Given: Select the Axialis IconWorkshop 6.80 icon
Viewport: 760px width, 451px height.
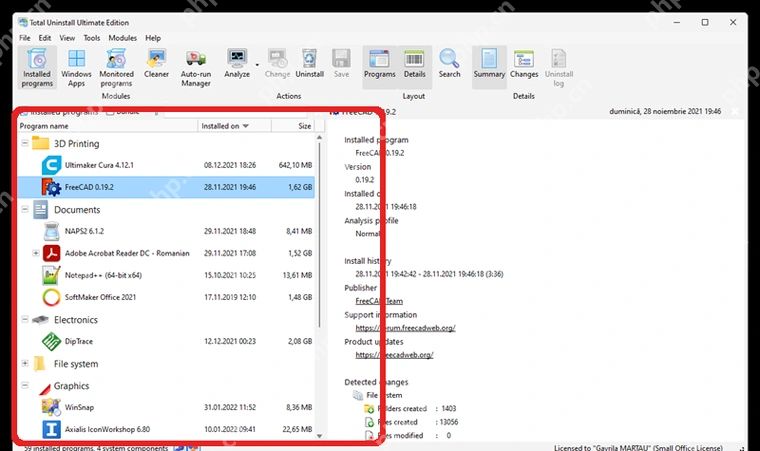Looking at the screenshot, I should pyautogui.click(x=51, y=429).
